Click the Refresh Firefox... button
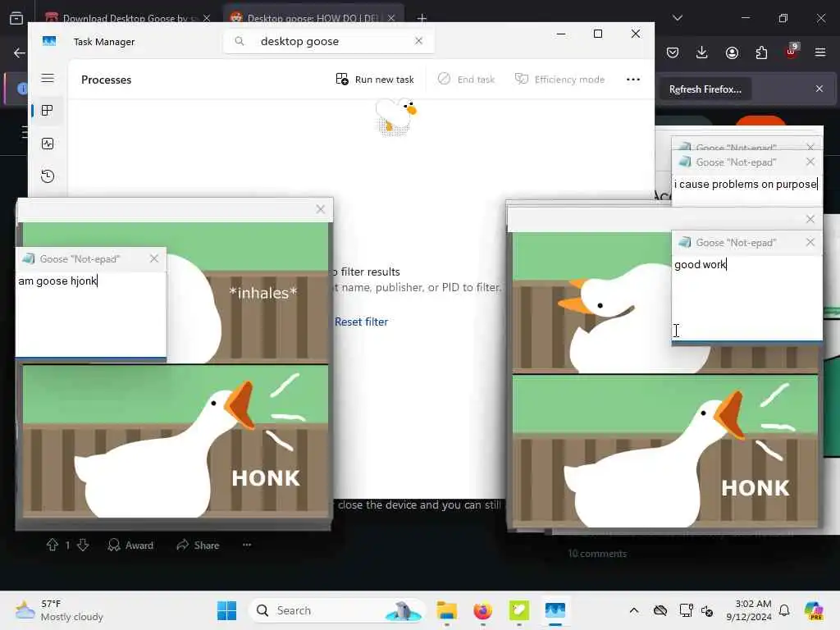 point(705,89)
